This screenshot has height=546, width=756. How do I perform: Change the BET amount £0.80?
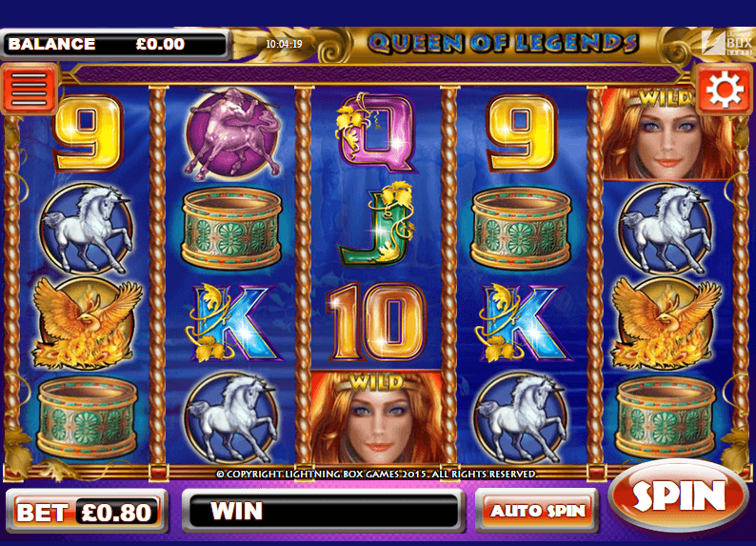click(87, 512)
